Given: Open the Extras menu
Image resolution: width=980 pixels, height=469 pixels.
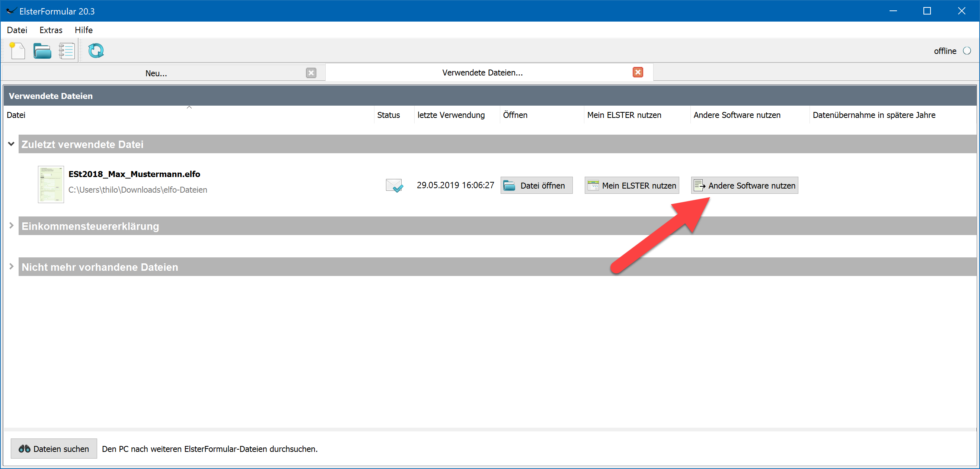Looking at the screenshot, I should point(51,30).
